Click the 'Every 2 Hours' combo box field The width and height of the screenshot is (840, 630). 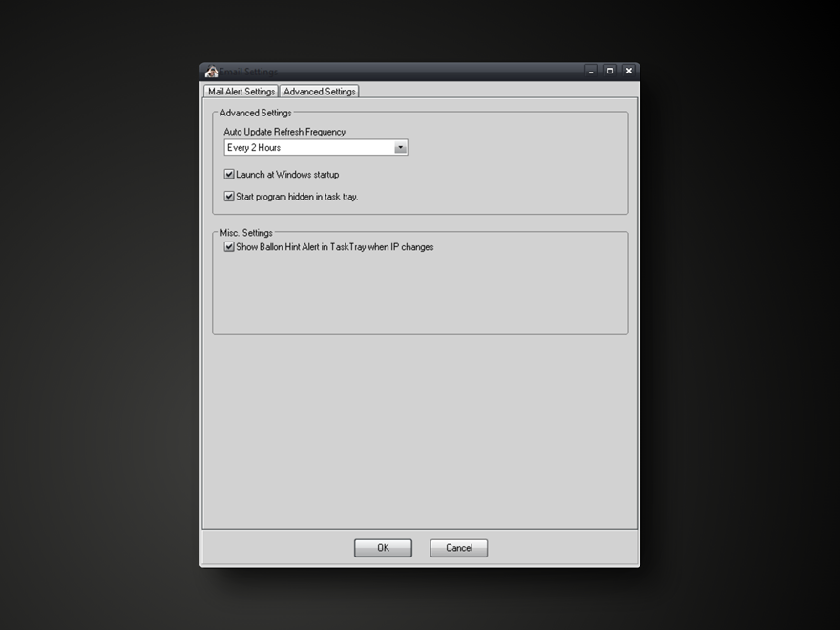308,148
